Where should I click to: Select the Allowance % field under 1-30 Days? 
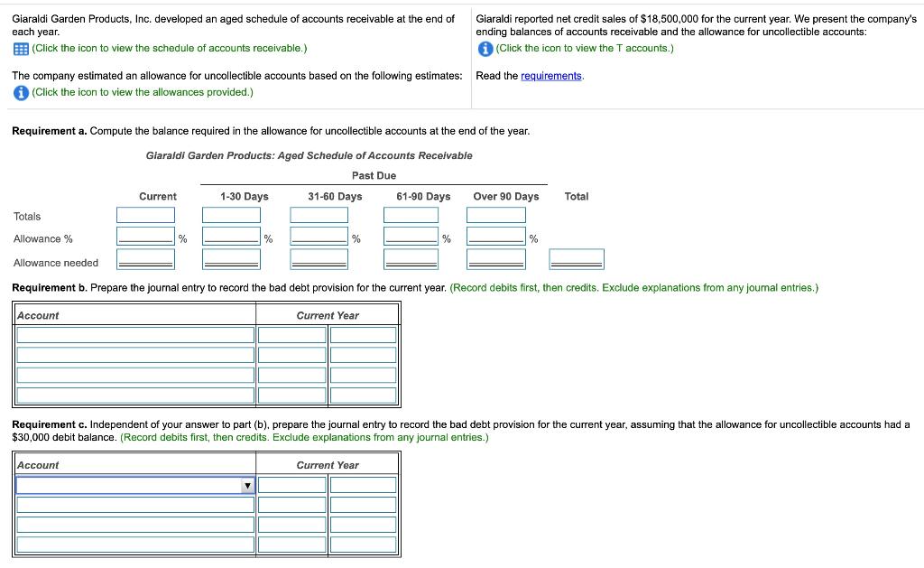pyautogui.click(x=231, y=236)
